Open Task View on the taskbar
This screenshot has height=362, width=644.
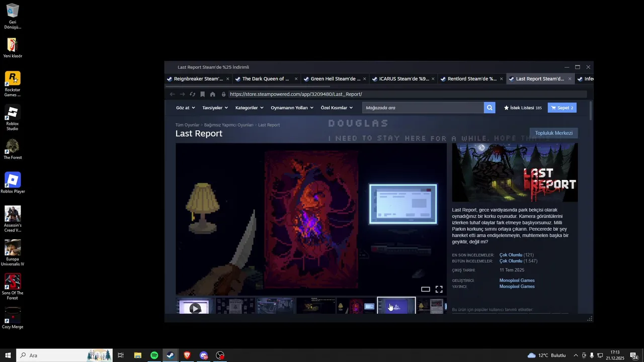click(x=121, y=355)
